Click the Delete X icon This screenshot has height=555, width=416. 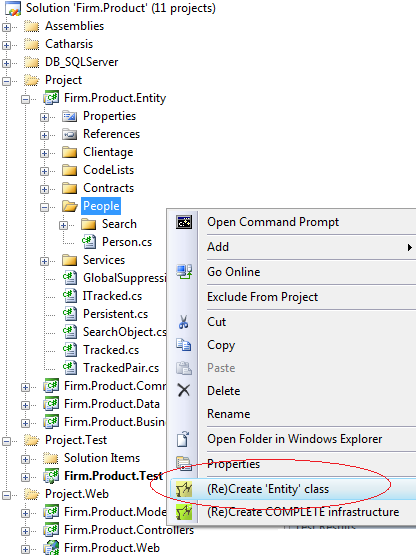click(184, 390)
